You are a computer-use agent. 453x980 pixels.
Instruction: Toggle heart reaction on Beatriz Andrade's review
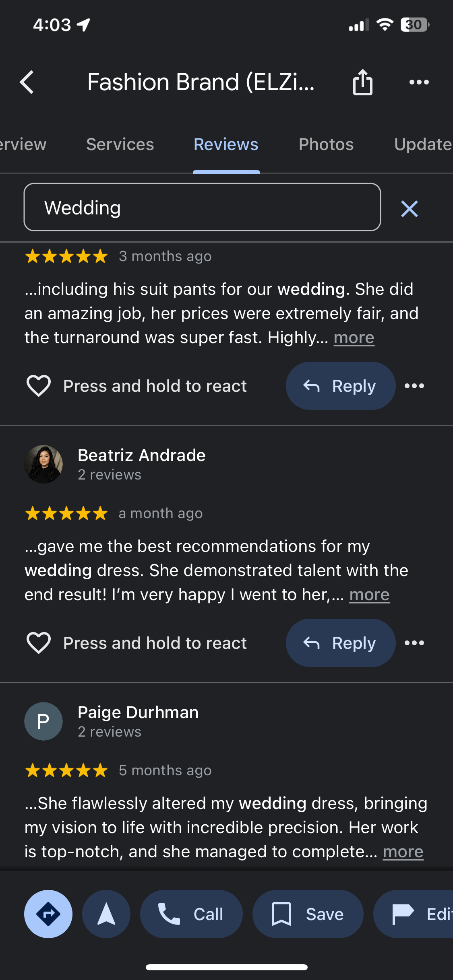(x=39, y=643)
